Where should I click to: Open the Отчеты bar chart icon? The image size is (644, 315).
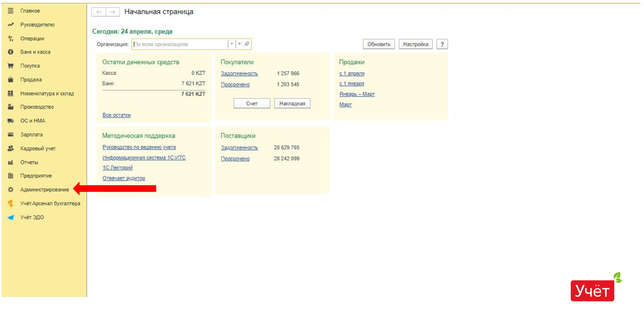click(10, 163)
